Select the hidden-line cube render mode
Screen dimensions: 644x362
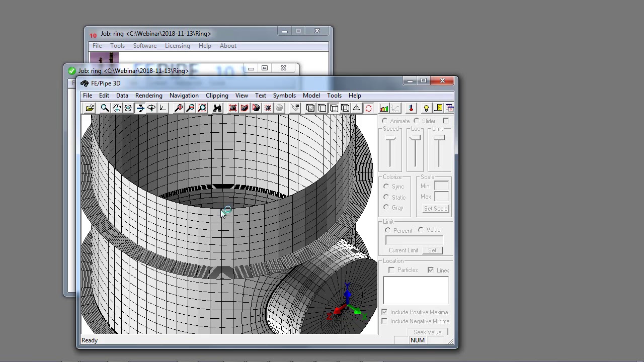pos(334,108)
